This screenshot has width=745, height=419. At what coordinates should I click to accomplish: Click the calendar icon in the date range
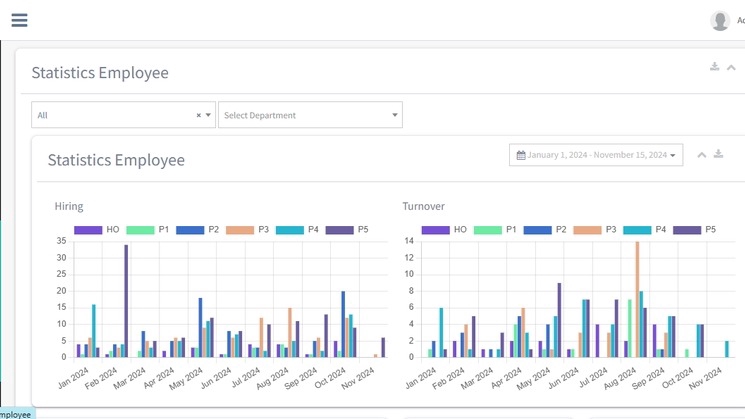coord(521,155)
